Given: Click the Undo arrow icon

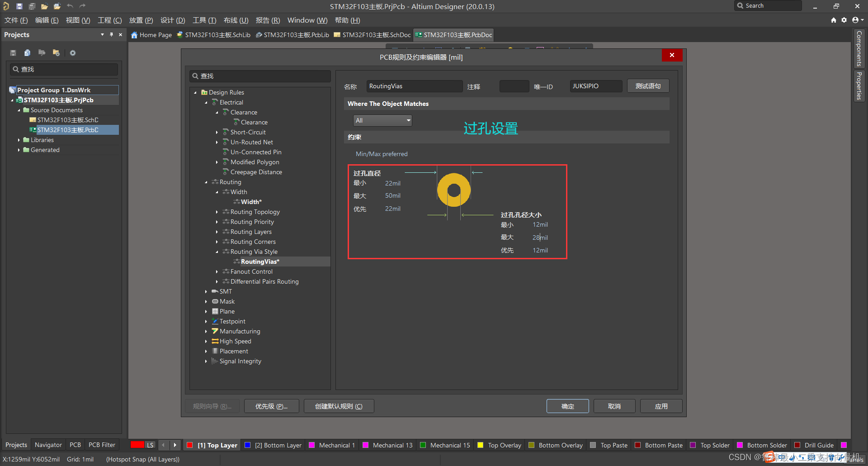Looking at the screenshot, I should pyautogui.click(x=70, y=6).
